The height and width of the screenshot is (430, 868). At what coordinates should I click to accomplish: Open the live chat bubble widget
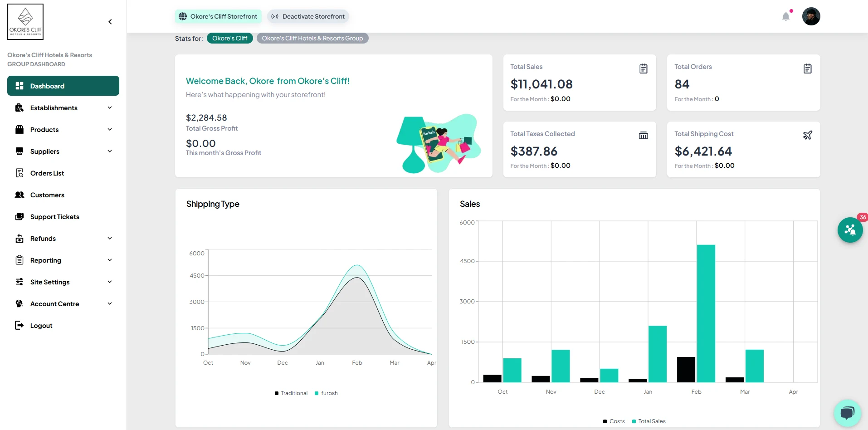[847, 413]
